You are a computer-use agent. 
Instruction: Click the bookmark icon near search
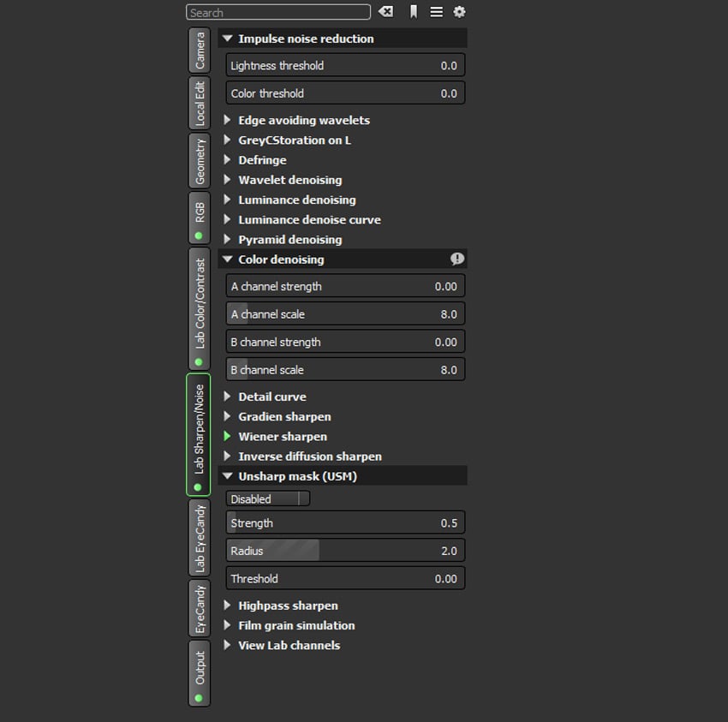coord(414,12)
